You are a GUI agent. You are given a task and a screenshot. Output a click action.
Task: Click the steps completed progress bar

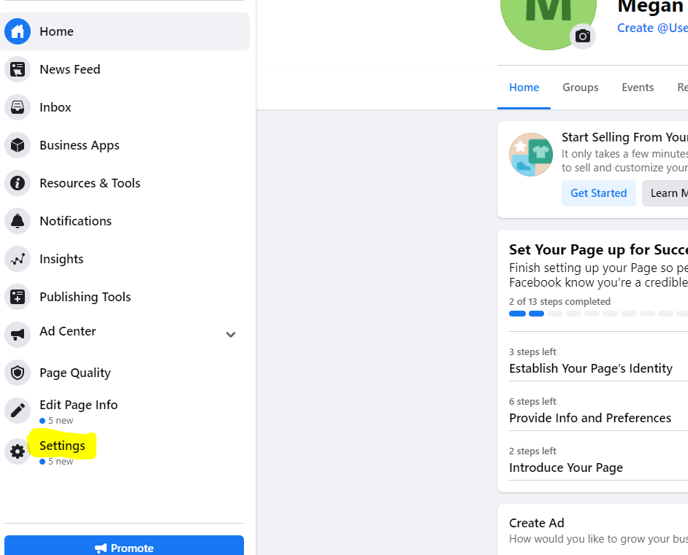pyautogui.click(x=598, y=314)
